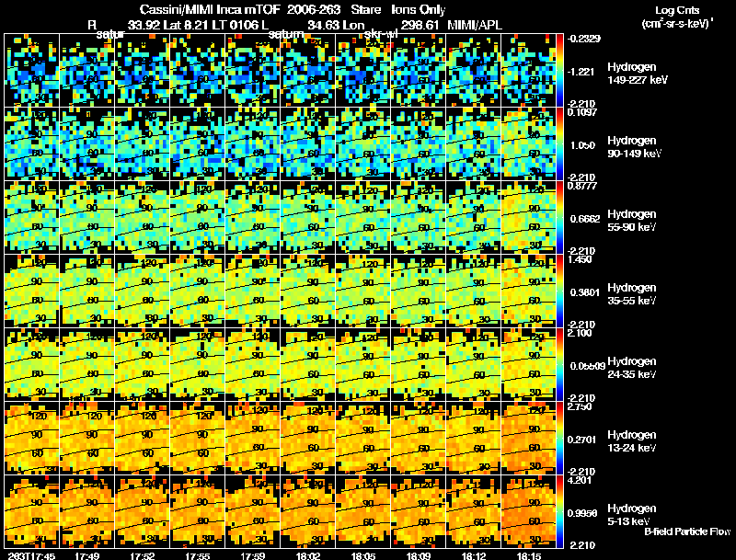Click the Hydrogen 149-227 keV row label

point(638,74)
